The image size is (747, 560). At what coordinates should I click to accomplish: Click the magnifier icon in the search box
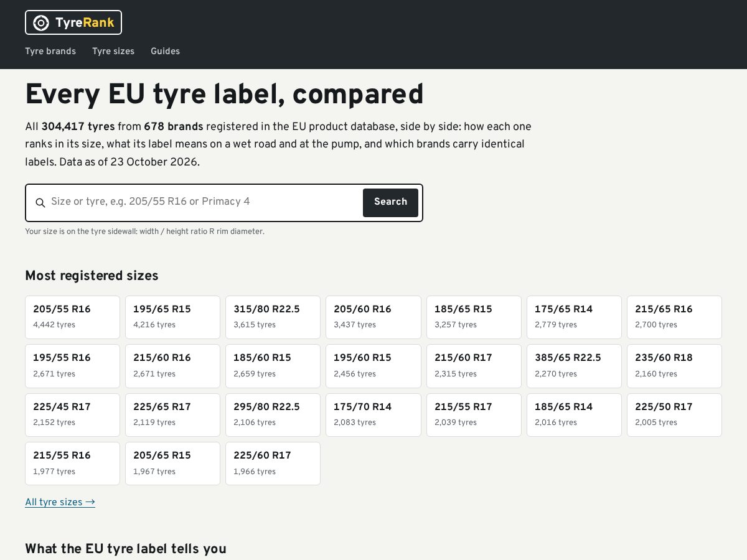point(40,202)
